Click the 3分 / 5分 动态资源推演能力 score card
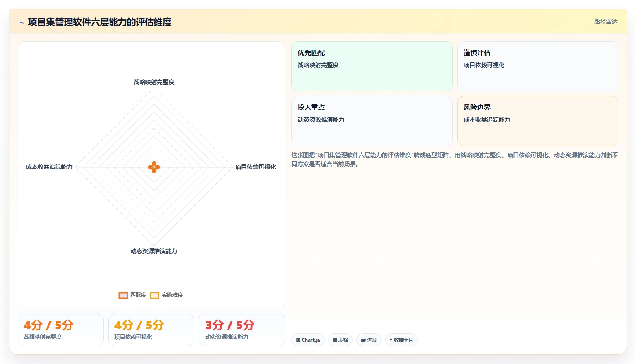 coord(242,329)
